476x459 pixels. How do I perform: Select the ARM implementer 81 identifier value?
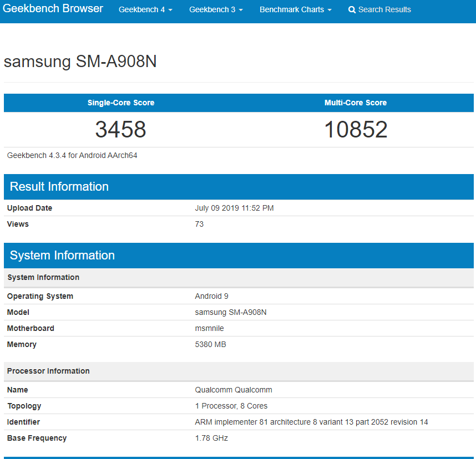pyautogui.click(x=311, y=422)
